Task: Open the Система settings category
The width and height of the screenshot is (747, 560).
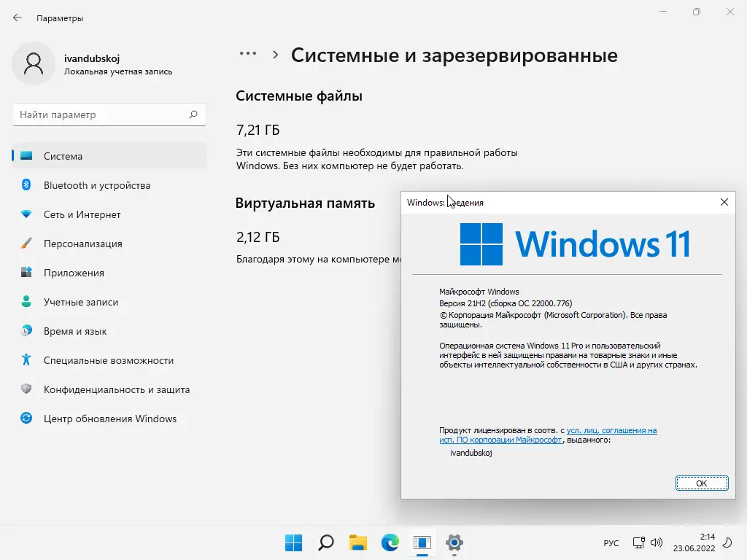Action: tap(109, 156)
